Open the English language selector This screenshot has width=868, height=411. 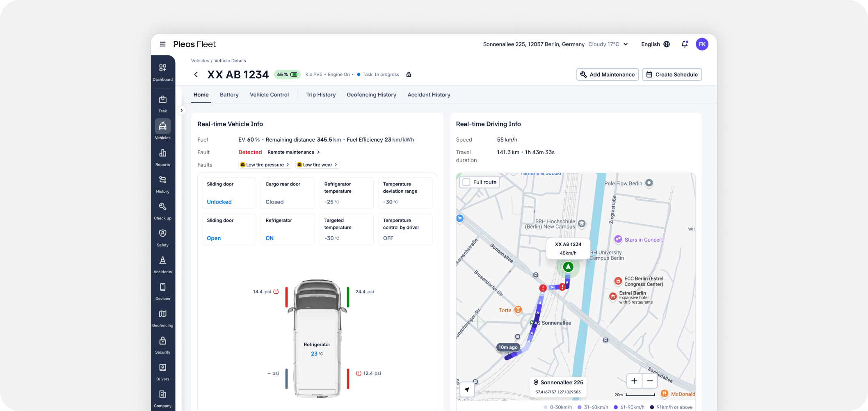point(655,44)
